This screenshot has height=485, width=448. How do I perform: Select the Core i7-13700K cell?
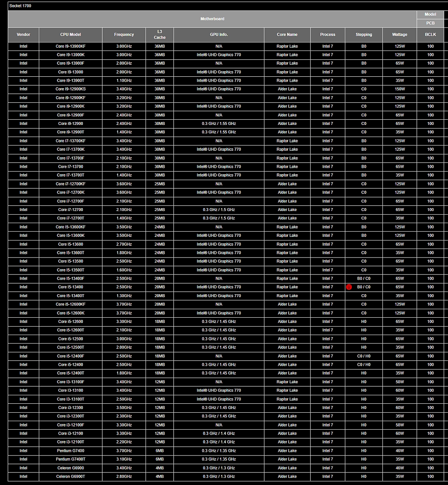point(71,150)
